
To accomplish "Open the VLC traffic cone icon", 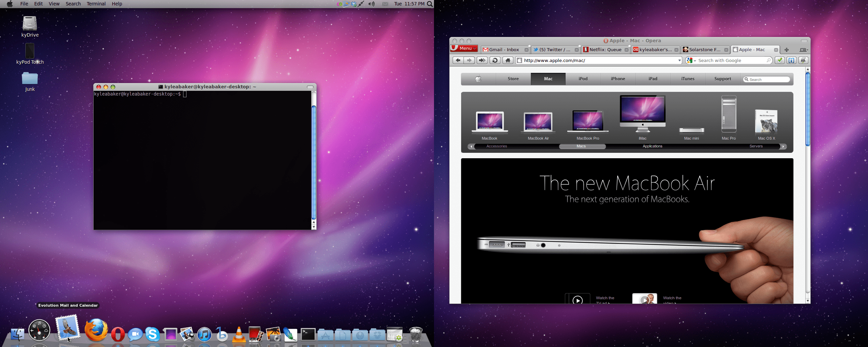I will point(239,334).
